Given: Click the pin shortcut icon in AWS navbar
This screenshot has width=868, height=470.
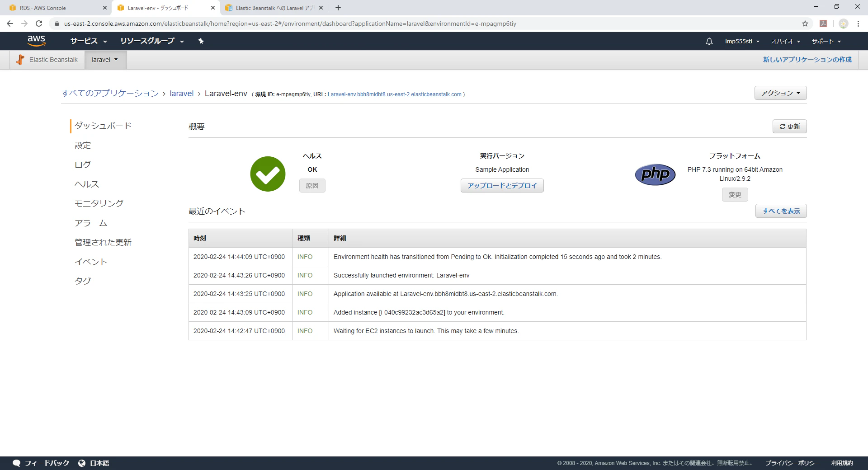Looking at the screenshot, I should pyautogui.click(x=201, y=41).
